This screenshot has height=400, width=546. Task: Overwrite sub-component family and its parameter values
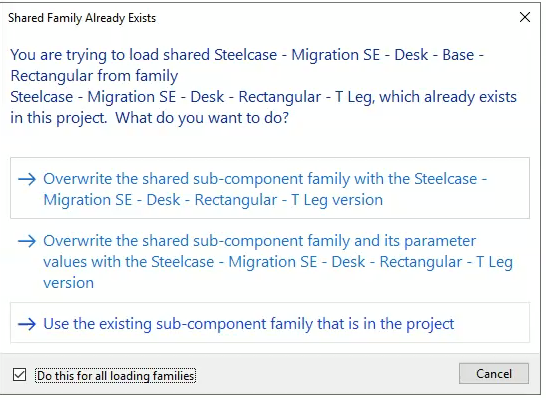pos(270,261)
